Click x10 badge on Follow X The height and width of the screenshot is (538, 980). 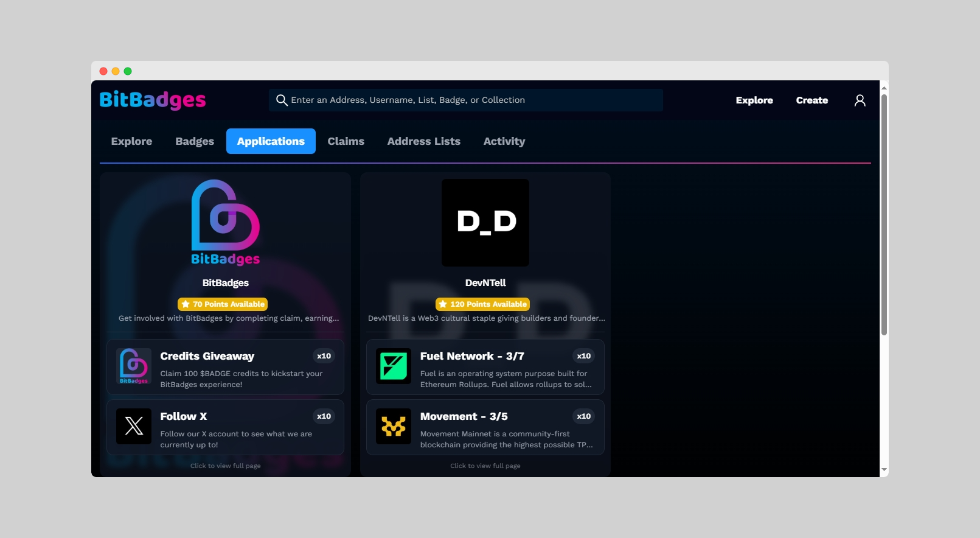pos(324,416)
